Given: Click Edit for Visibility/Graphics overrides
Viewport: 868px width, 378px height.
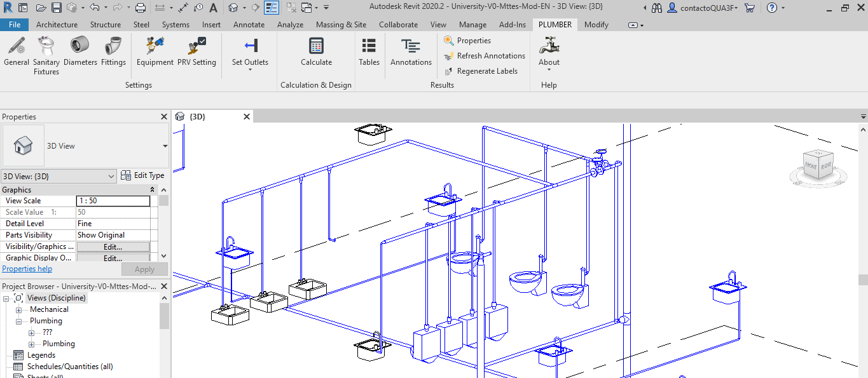Looking at the screenshot, I should coord(113,246).
